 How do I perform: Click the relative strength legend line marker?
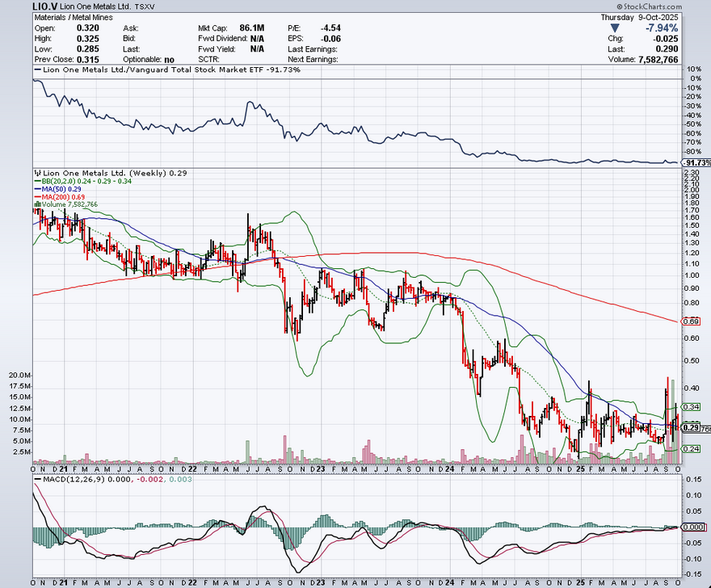pos(36,70)
